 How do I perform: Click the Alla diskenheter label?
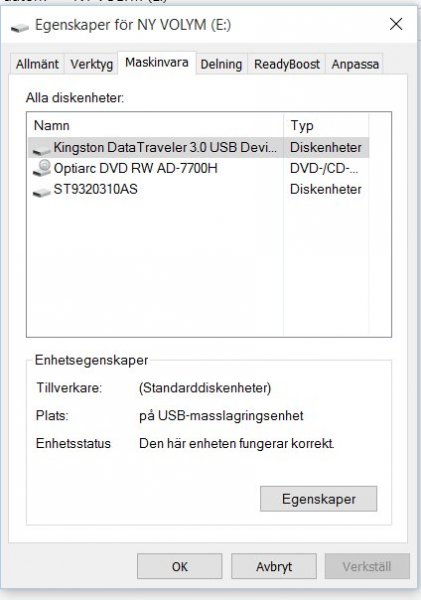75,98
